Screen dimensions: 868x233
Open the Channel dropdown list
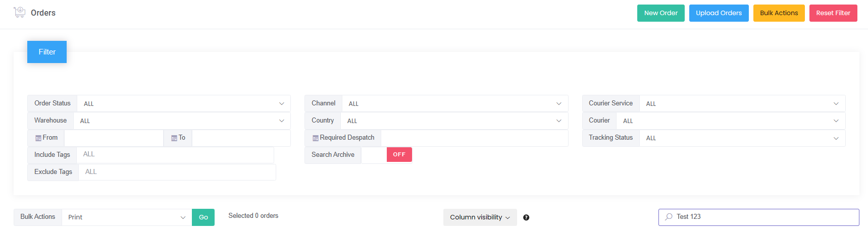455,103
